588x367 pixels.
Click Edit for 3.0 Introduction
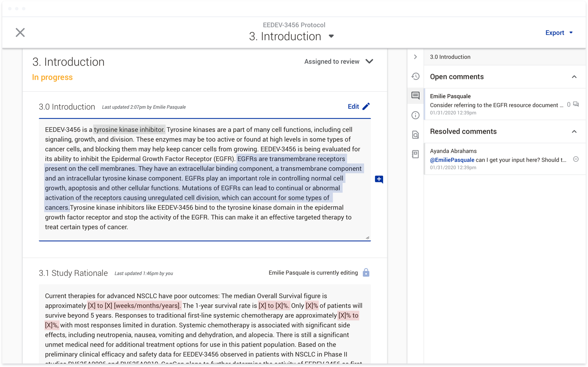pos(353,107)
